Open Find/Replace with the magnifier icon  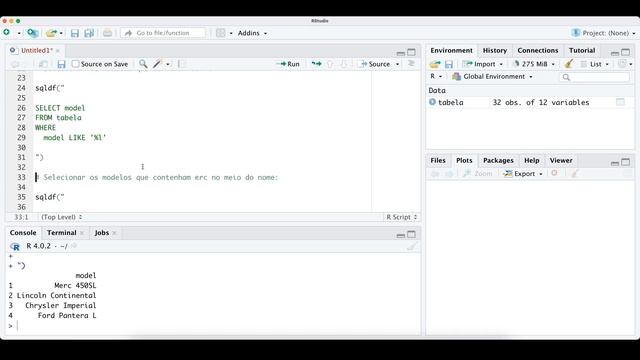[x=143, y=64]
